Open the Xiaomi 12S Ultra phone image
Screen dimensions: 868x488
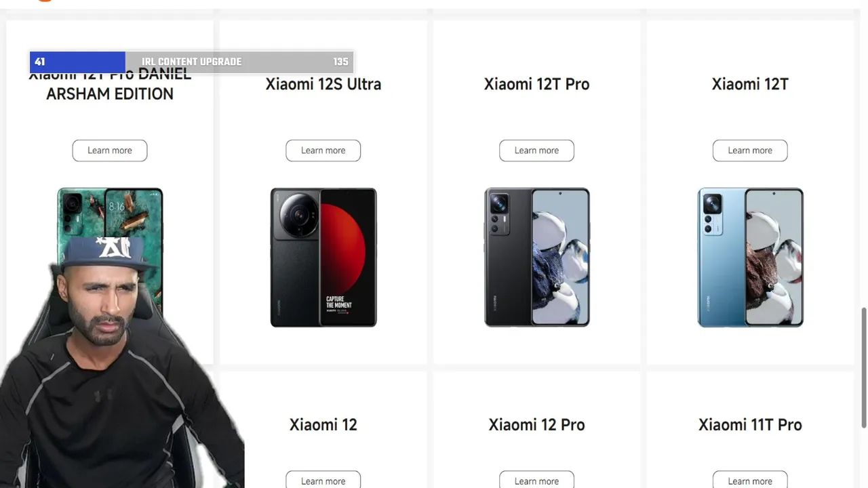click(x=323, y=258)
